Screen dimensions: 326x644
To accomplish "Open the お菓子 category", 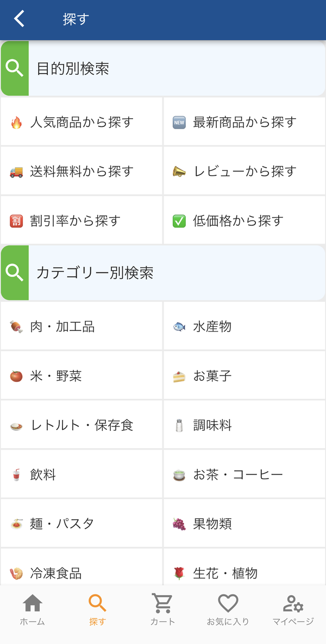I will [244, 376].
